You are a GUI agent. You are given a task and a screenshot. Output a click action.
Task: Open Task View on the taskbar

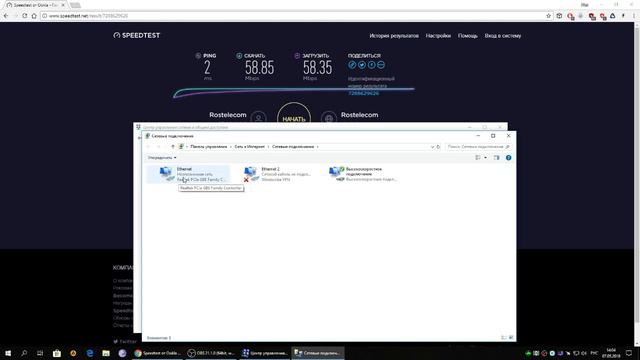(40, 353)
